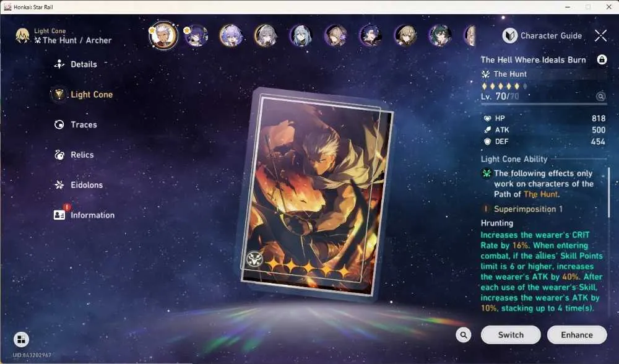
Task: Click the HP value 818
Action: pyautogui.click(x=599, y=118)
